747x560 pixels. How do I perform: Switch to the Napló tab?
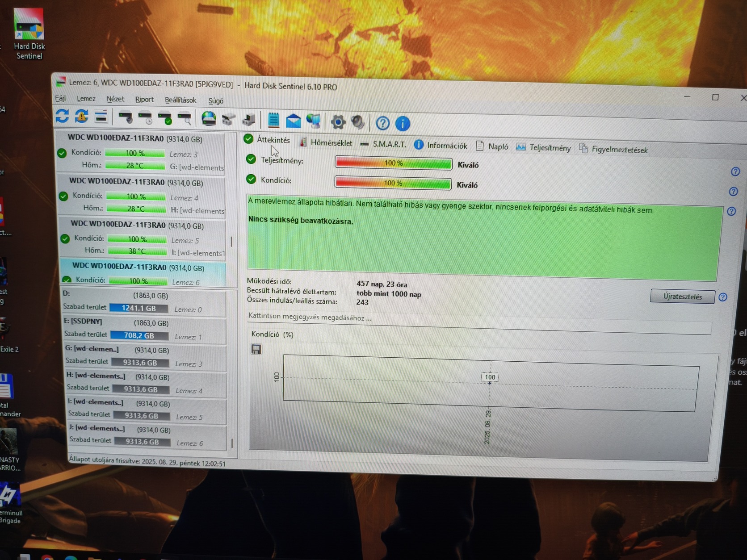492,146
